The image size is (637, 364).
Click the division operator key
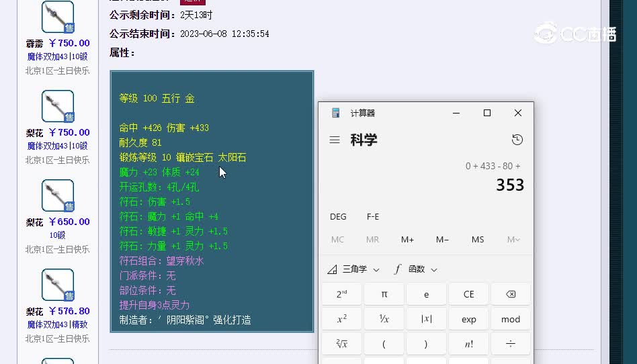click(x=511, y=344)
